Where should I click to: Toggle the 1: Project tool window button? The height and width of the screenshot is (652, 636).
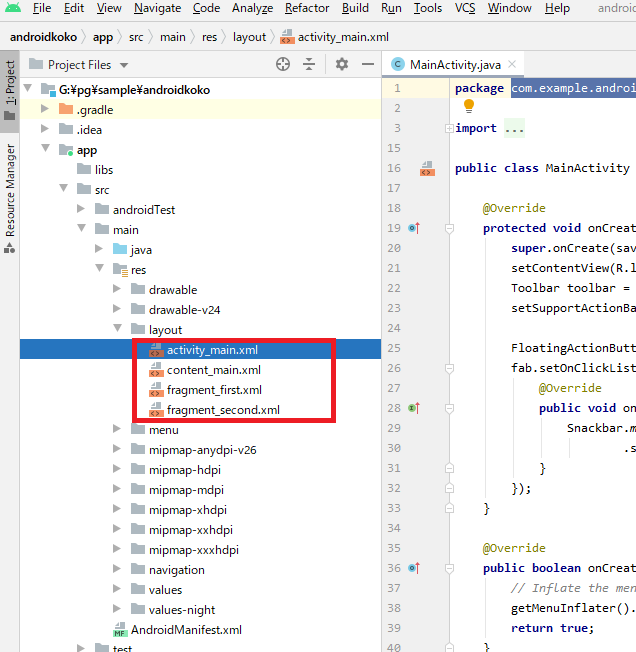point(10,91)
